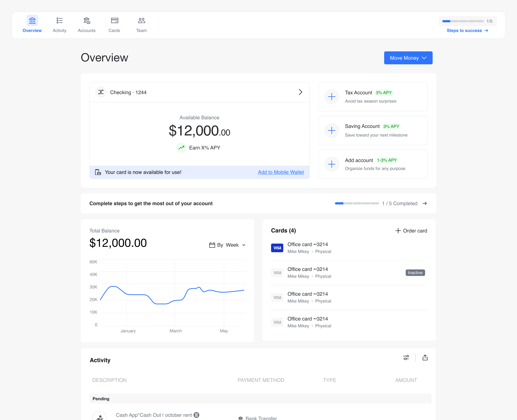Follow the Steps to success link
The width and height of the screenshot is (517, 420).
[467, 31]
